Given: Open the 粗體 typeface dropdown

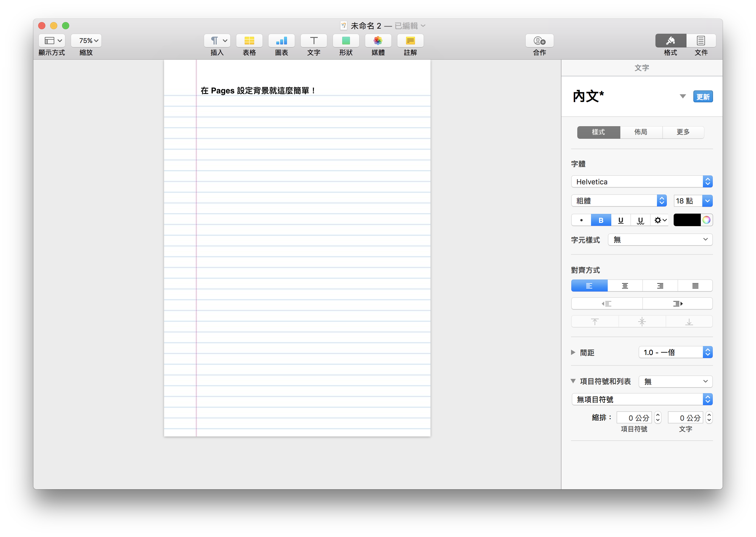Looking at the screenshot, I should [618, 201].
